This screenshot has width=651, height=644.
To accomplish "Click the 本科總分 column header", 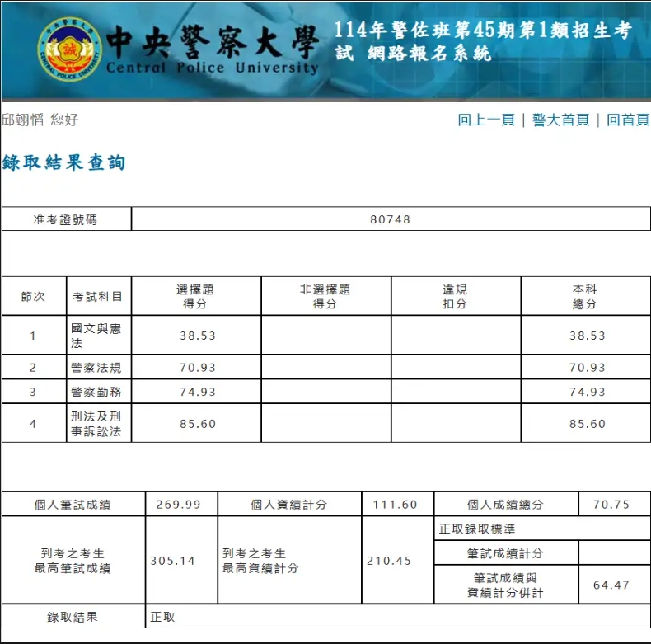I will (585, 296).
